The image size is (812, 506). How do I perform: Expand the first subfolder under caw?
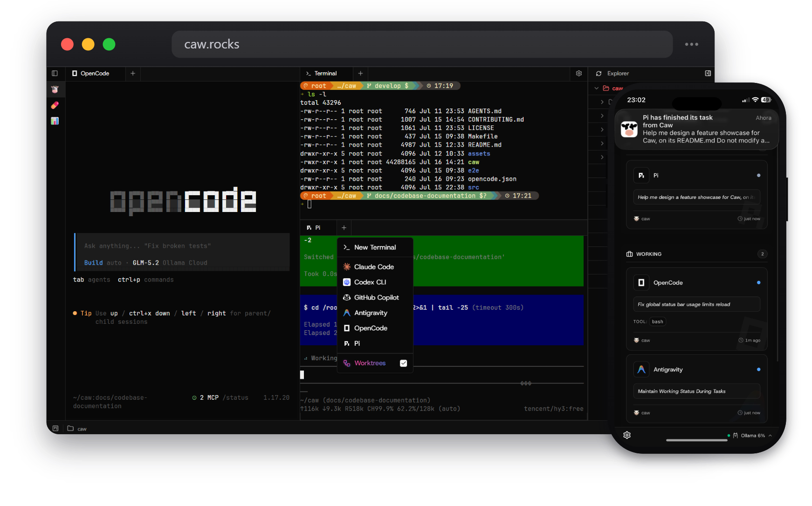602,102
